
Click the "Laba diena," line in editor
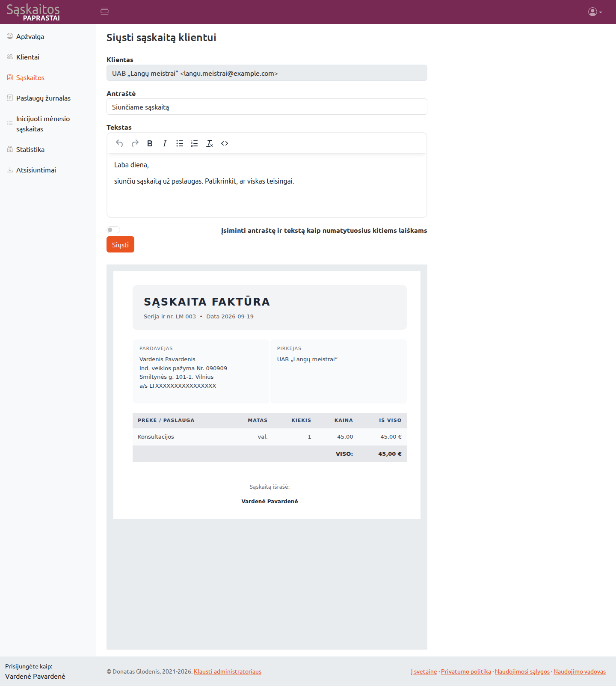coord(131,165)
